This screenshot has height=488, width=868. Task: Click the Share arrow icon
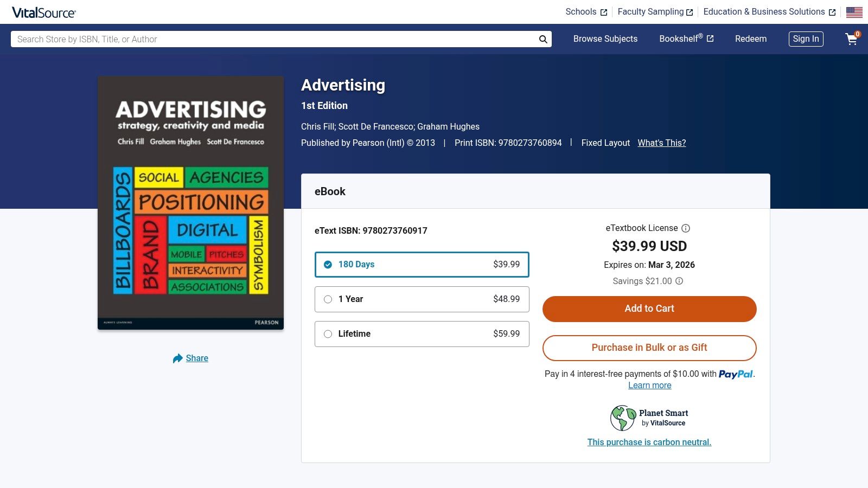click(x=177, y=358)
